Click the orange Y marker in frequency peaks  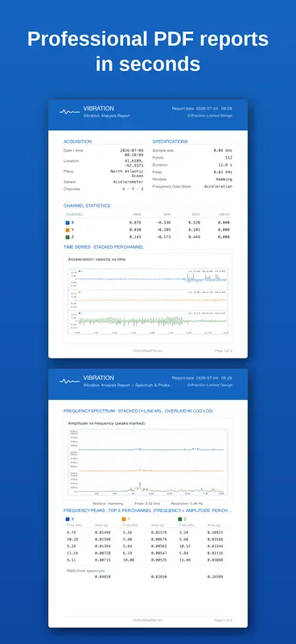(x=124, y=519)
